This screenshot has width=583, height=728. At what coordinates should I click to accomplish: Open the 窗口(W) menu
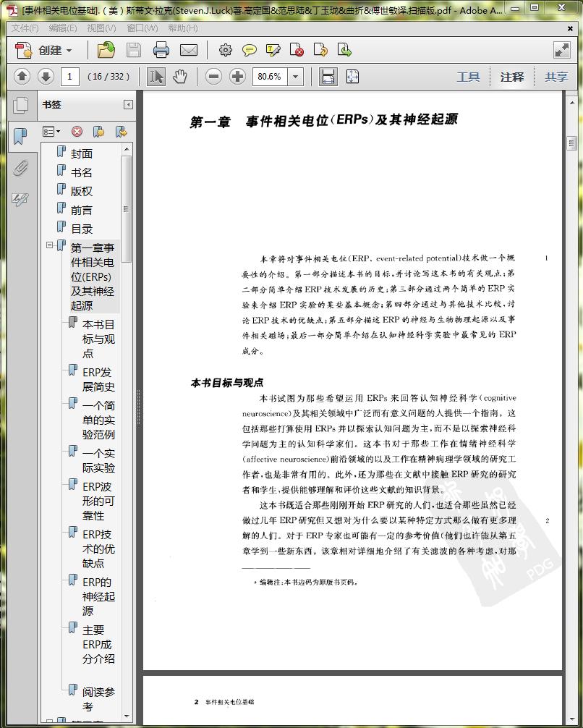click(x=142, y=27)
